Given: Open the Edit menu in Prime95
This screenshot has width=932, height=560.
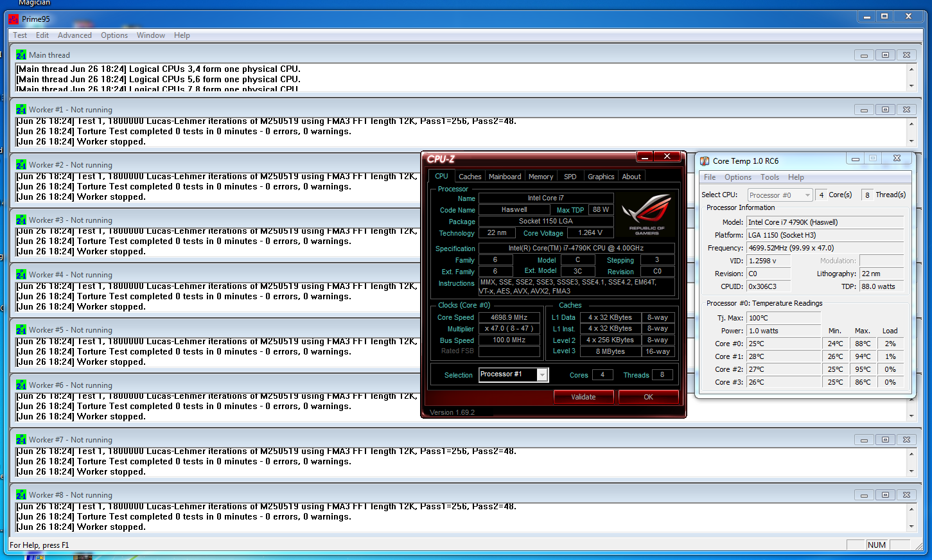Looking at the screenshot, I should pyautogui.click(x=42, y=35).
